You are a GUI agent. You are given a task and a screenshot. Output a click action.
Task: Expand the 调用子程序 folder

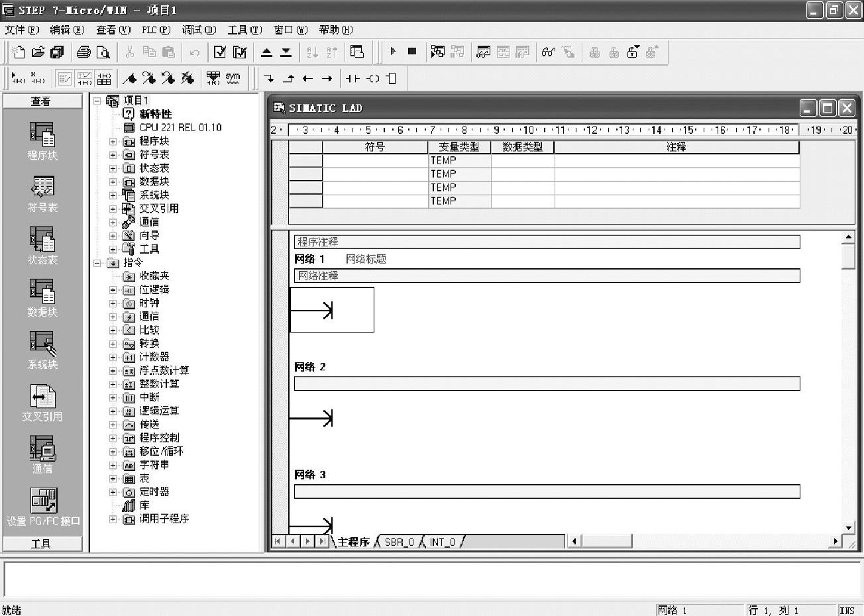coord(113,519)
